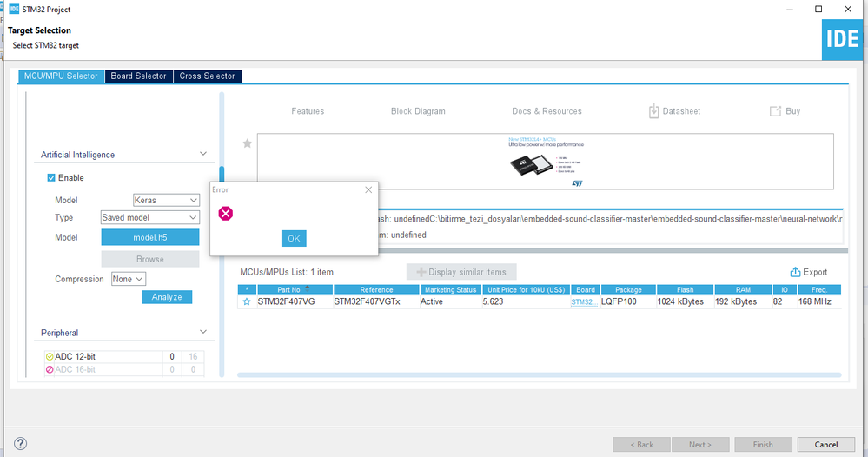Click the model.h5 button
The image size is (868, 457).
click(x=150, y=237)
